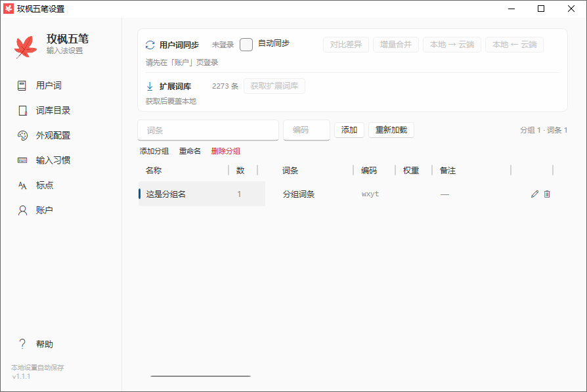
Task: Click the 未登录 status text
Action: (x=223, y=45)
